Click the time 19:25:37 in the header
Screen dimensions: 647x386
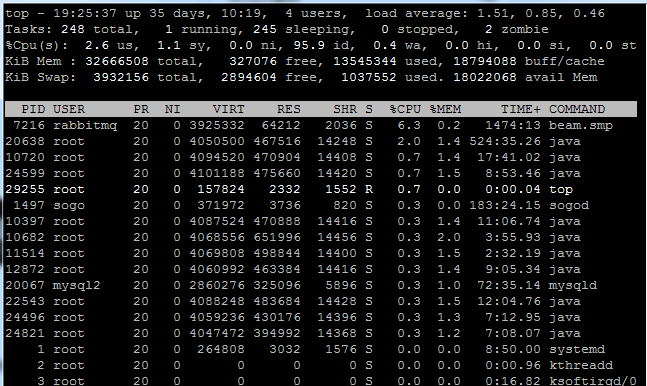85,13
